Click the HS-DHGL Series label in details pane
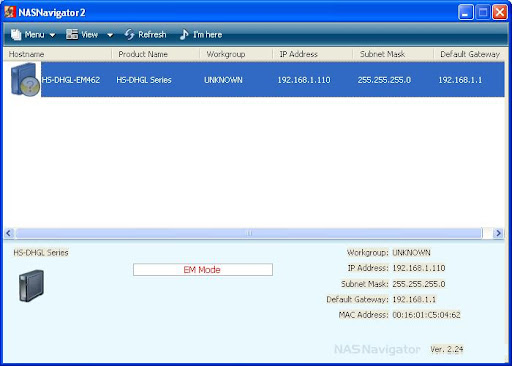 tap(41, 253)
